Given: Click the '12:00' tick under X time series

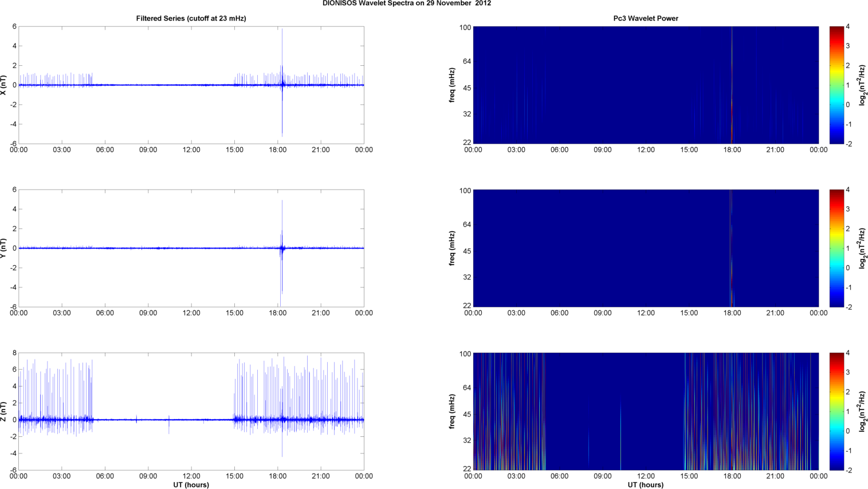Looking at the screenshot, I should click(x=191, y=150).
